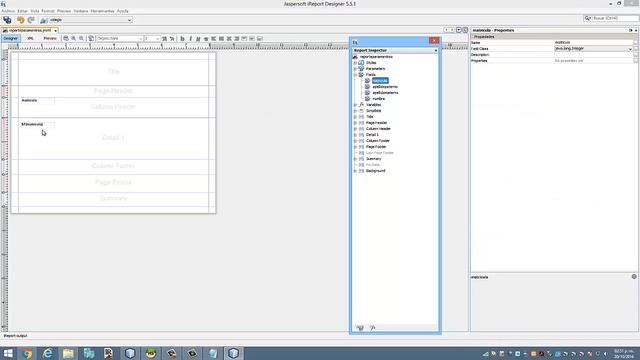Toggle italic formatting
This screenshot has height=360, width=640.
coord(190,38)
